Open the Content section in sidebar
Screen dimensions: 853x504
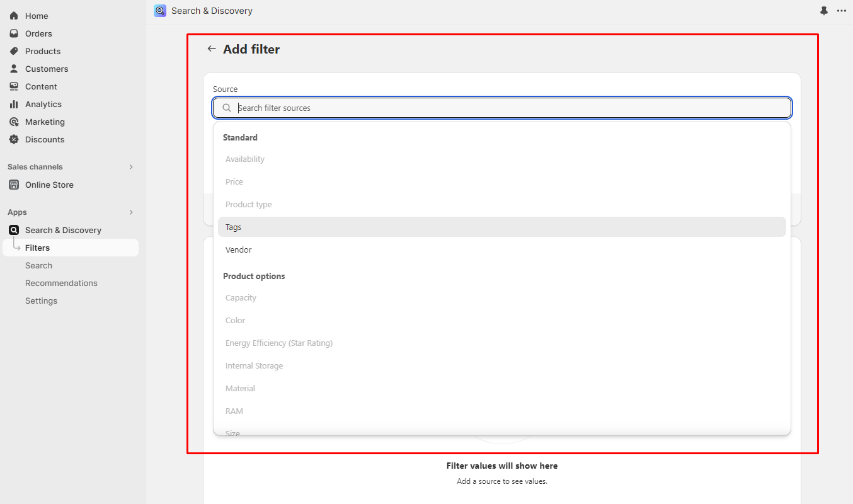pyautogui.click(x=41, y=86)
